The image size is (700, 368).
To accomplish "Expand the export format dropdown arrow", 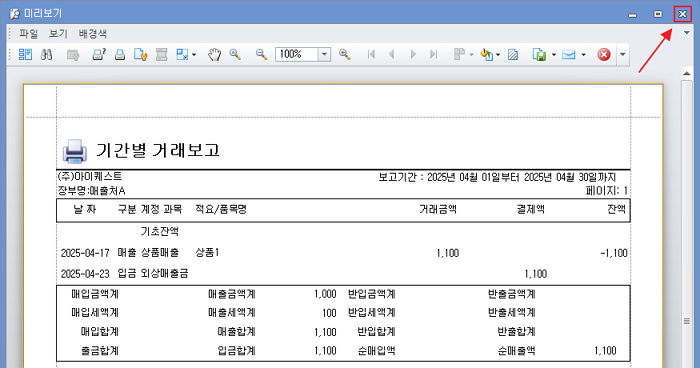I will click(x=554, y=55).
